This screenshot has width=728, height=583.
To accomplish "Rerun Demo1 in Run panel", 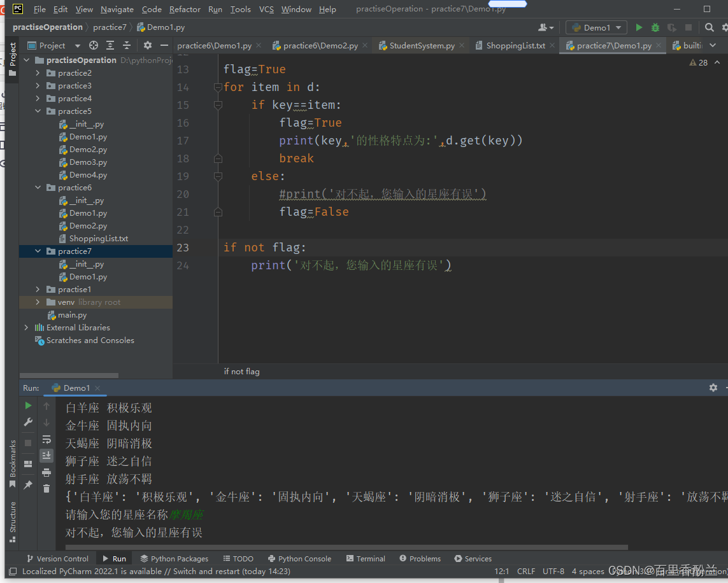I will click(x=28, y=406).
